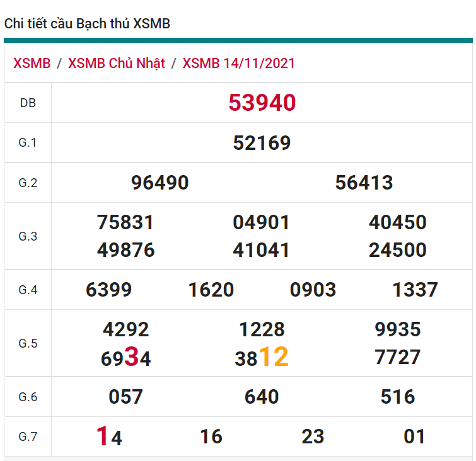Click the special prize number 53940
Image resolution: width=476 pixels, height=461 pixels.
[262, 103]
